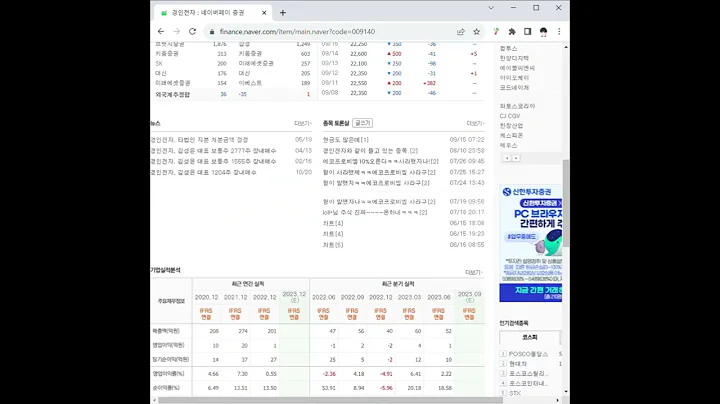
Task: Select the 코스피 tab under popular searches
Action: click(x=529, y=337)
